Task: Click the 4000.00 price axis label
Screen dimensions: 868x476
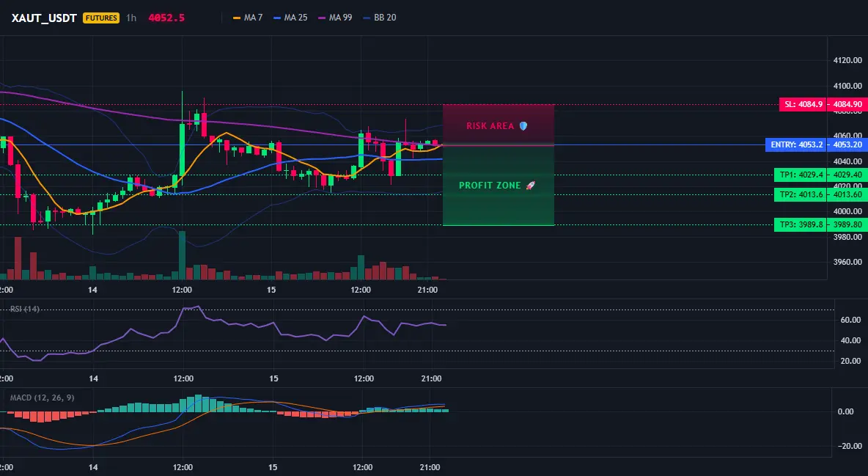Action: (x=847, y=212)
